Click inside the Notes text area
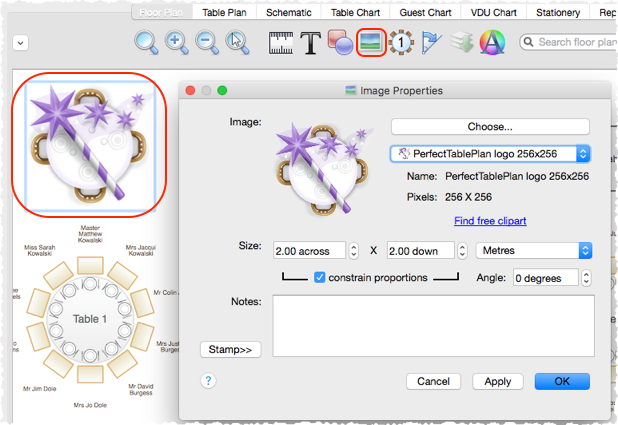The height and width of the screenshot is (425, 618). 433,326
